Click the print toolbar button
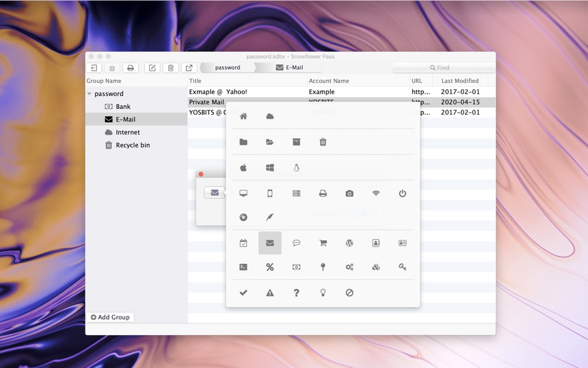This screenshot has height=368, width=588. click(130, 68)
